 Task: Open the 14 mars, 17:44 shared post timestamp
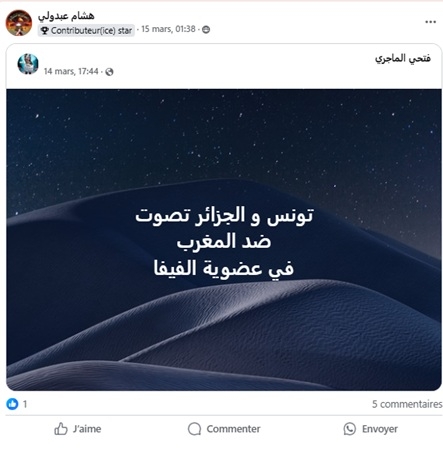pyautogui.click(x=71, y=71)
